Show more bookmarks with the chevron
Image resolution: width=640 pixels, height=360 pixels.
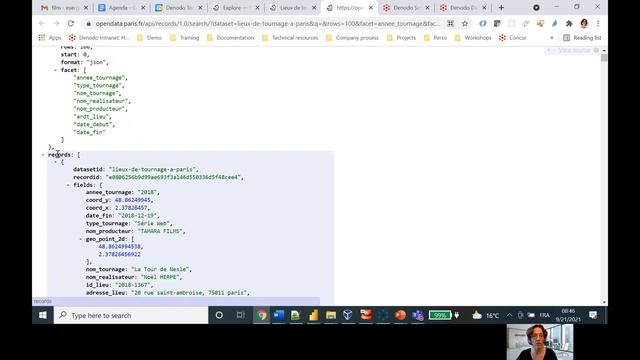click(x=551, y=38)
